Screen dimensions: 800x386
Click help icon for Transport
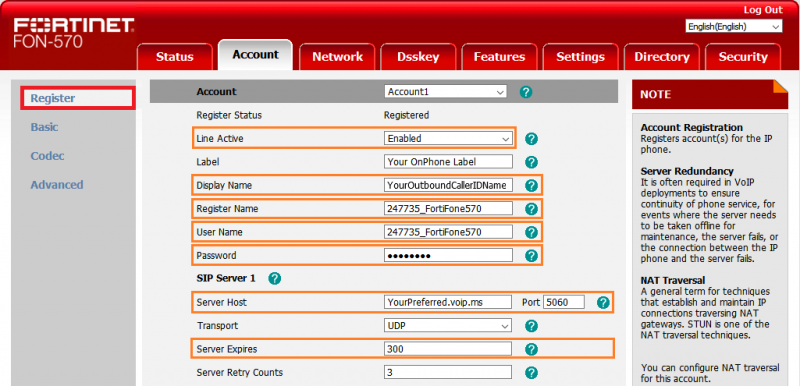532,326
